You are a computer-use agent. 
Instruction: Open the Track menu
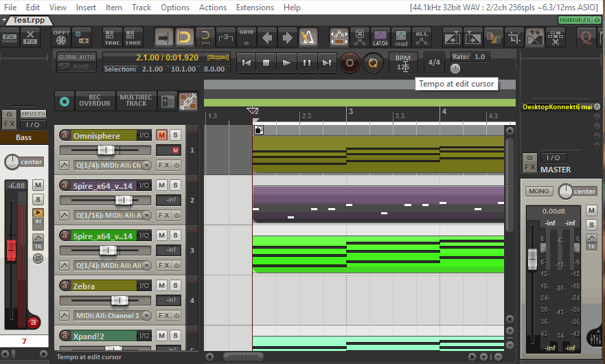tap(141, 7)
